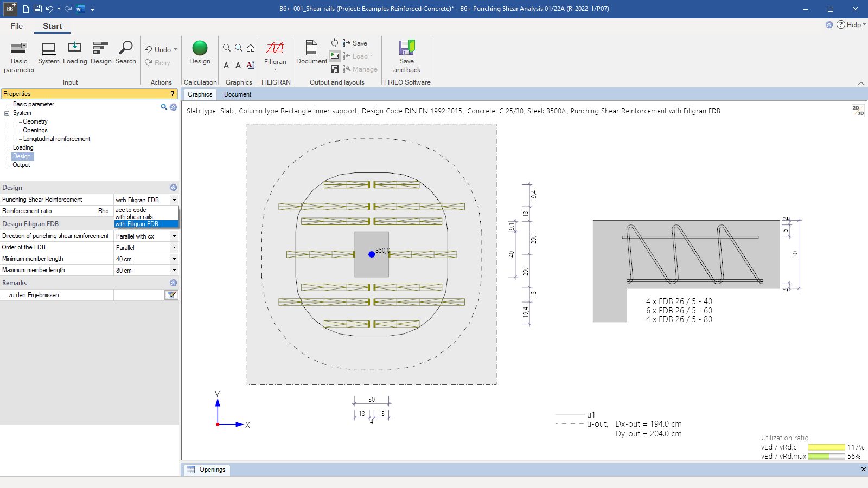Viewport: 868px width, 488px height.
Task: Click the Undo action button
Action: point(157,49)
